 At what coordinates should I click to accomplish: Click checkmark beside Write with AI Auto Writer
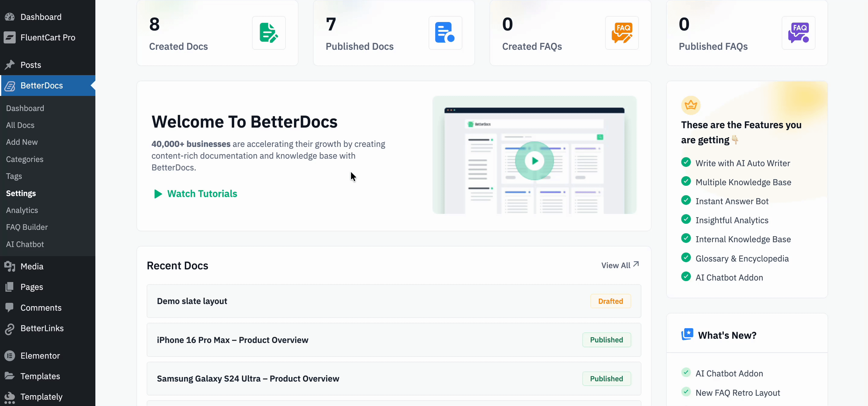(x=686, y=162)
